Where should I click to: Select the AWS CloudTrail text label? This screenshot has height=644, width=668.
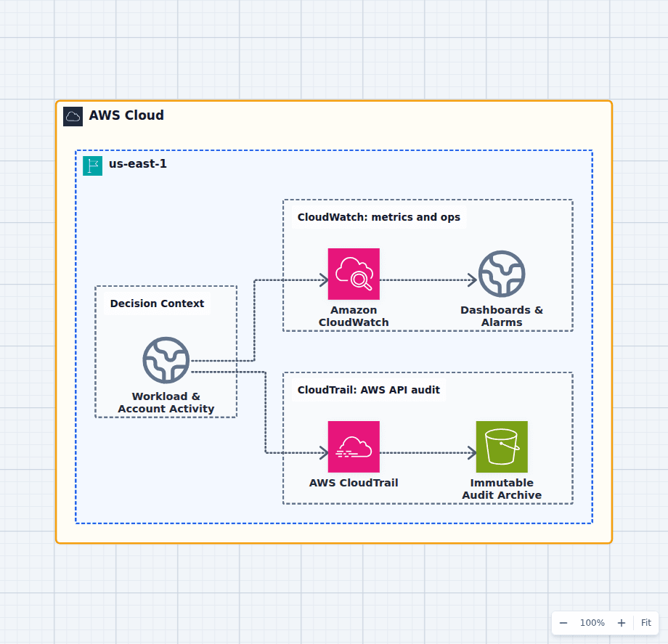click(x=354, y=483)
